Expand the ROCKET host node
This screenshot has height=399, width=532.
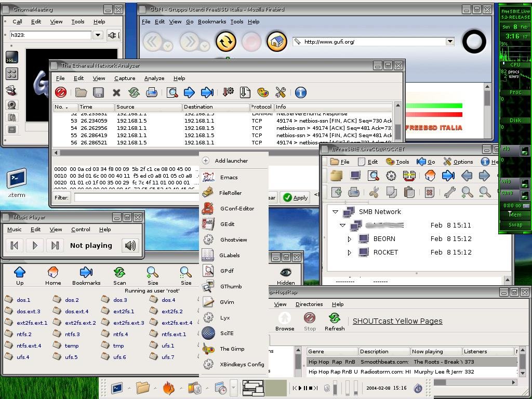350,253
